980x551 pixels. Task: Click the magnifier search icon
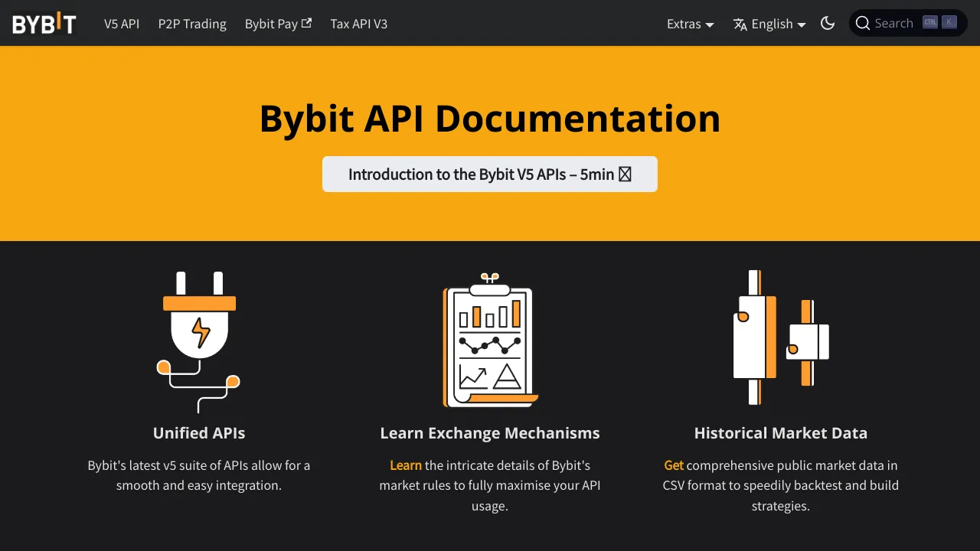(863, 23)
